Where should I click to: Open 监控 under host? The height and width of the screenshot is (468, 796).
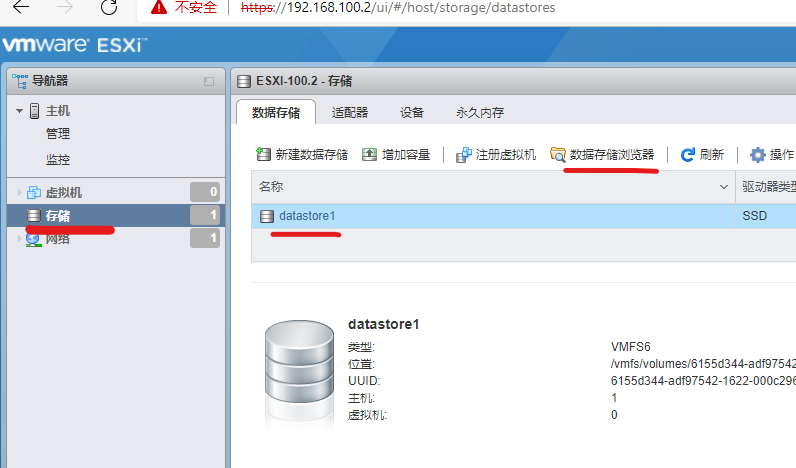click(58, 160)
